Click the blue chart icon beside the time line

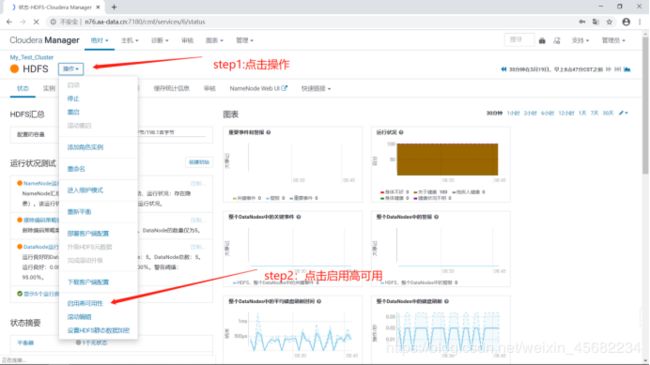coord(627,69)
